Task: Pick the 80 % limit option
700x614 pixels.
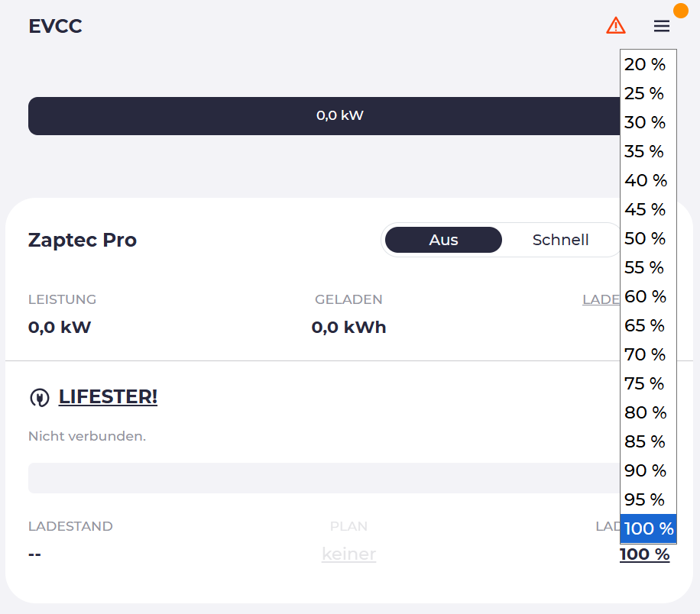Action: point(646,413)
